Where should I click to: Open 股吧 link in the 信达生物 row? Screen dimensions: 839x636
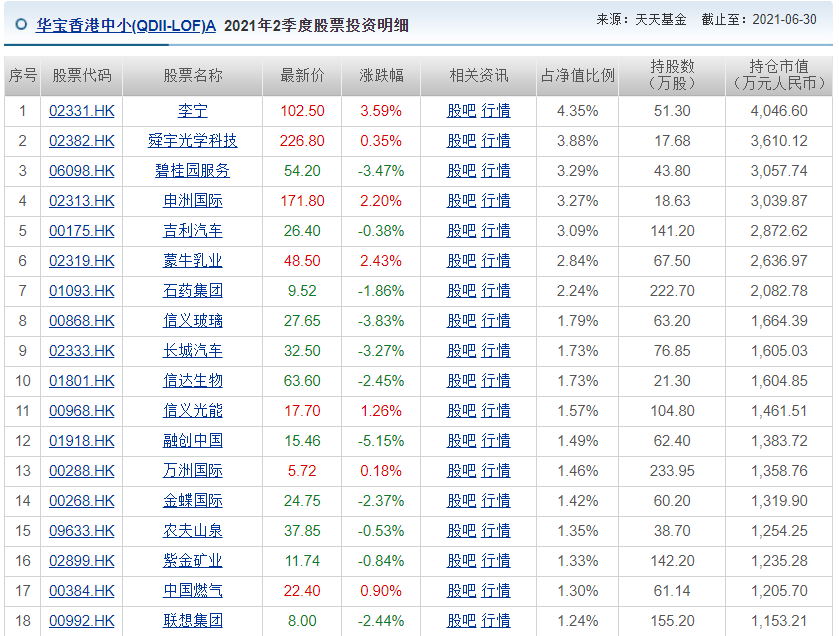pos(461,380)
